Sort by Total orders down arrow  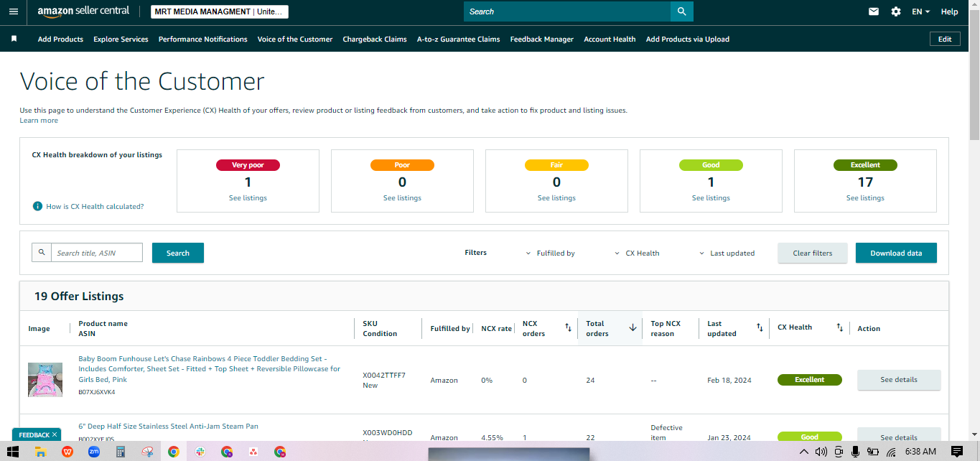633,327
